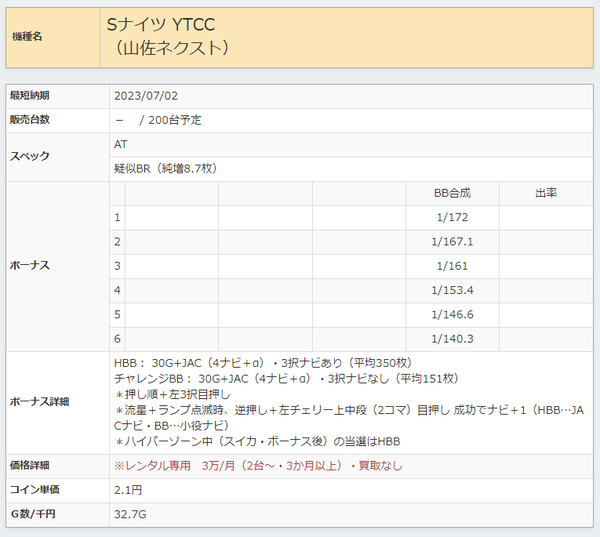
Task: Select the '1/146.6' cell
Action: click(452, 315)
